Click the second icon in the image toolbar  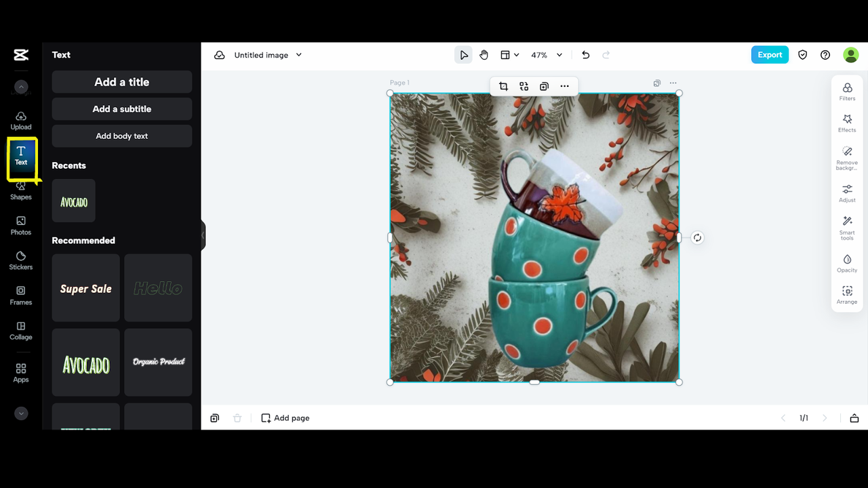click(x=524, y=86)
